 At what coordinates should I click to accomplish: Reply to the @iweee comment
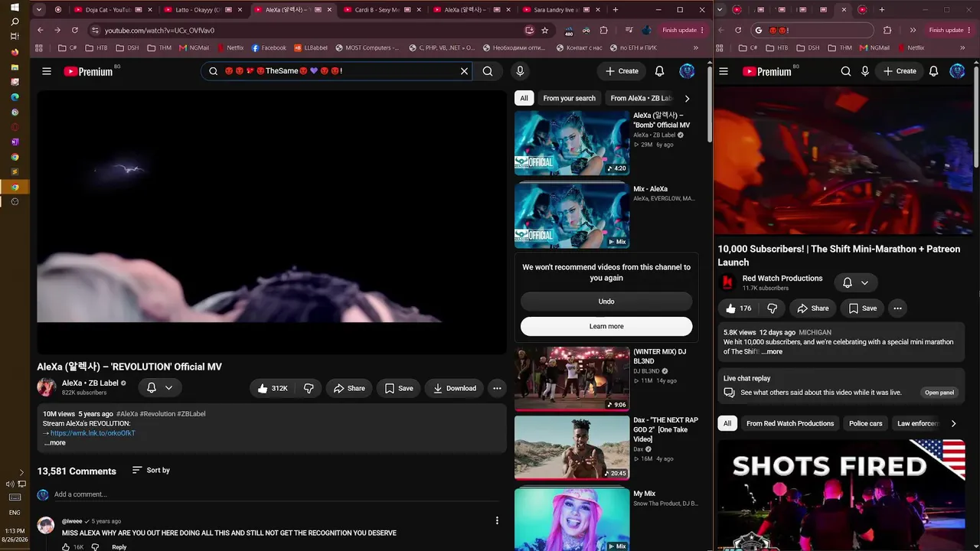point(119,547)
